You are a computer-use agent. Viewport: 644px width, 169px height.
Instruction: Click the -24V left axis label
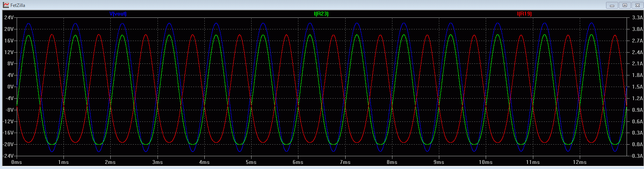click(x=8, y=156)
